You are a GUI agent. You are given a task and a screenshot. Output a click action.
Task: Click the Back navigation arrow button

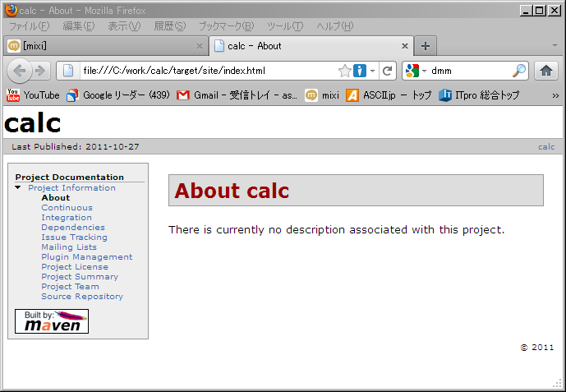(20, 71)
